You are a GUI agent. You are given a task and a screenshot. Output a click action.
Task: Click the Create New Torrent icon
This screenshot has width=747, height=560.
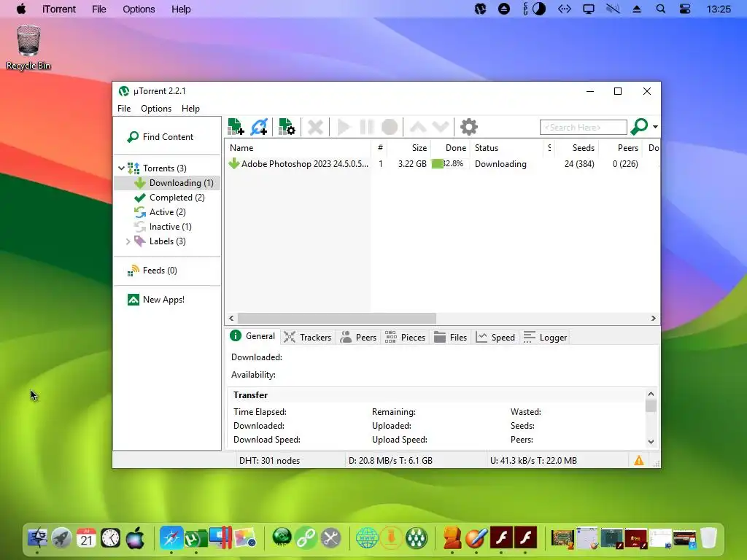point(287,127)
